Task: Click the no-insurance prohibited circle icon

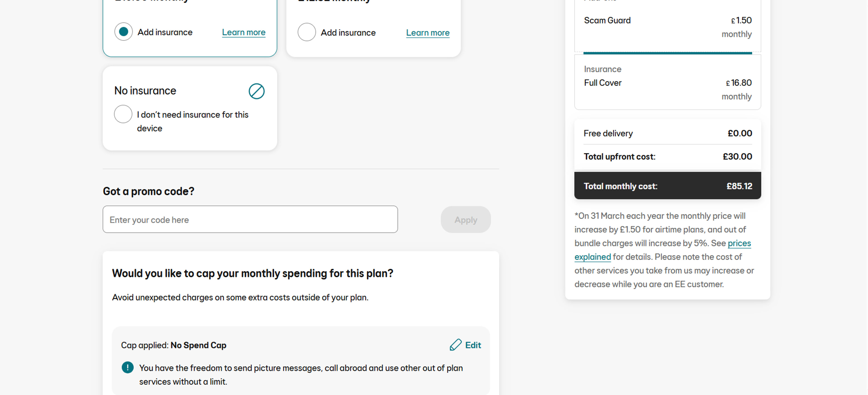Action: click(256, 91)
